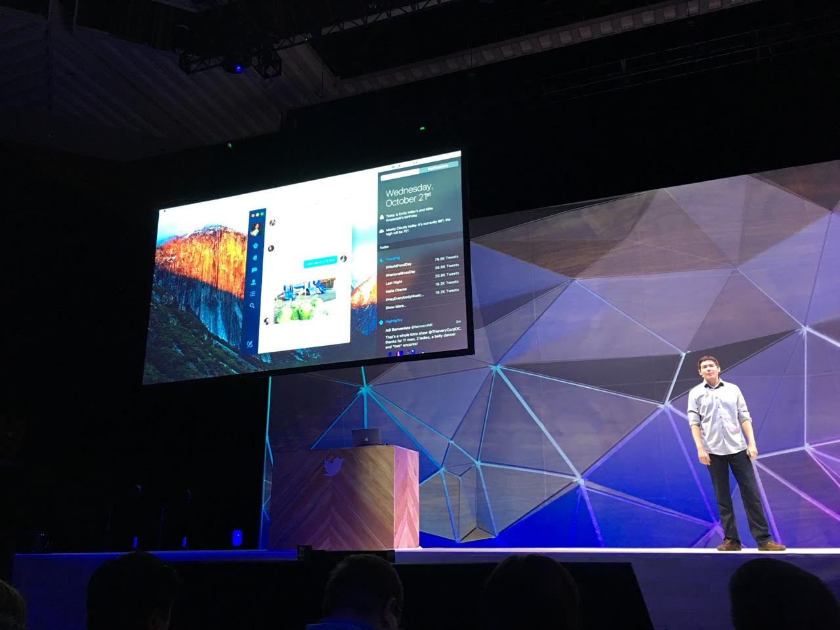The width and height of the screenshot is (840, 630).
Task: Select the Last Night trend
Action: pos(394,281)
